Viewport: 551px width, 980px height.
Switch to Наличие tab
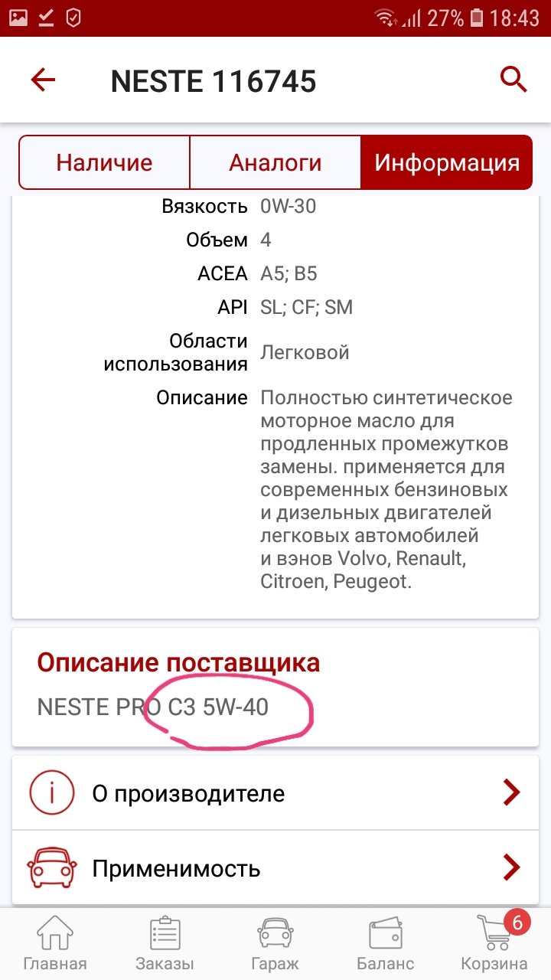point(104,162)
